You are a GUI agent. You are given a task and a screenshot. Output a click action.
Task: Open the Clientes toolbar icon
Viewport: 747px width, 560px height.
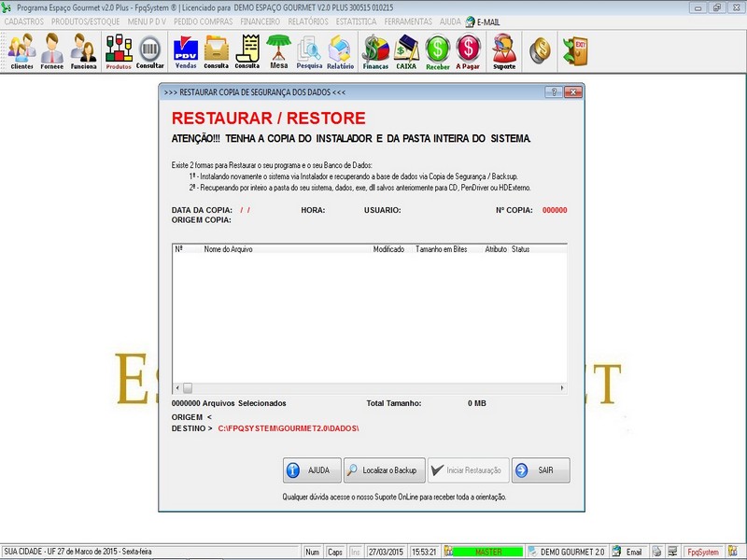click(x=21, y=51)
